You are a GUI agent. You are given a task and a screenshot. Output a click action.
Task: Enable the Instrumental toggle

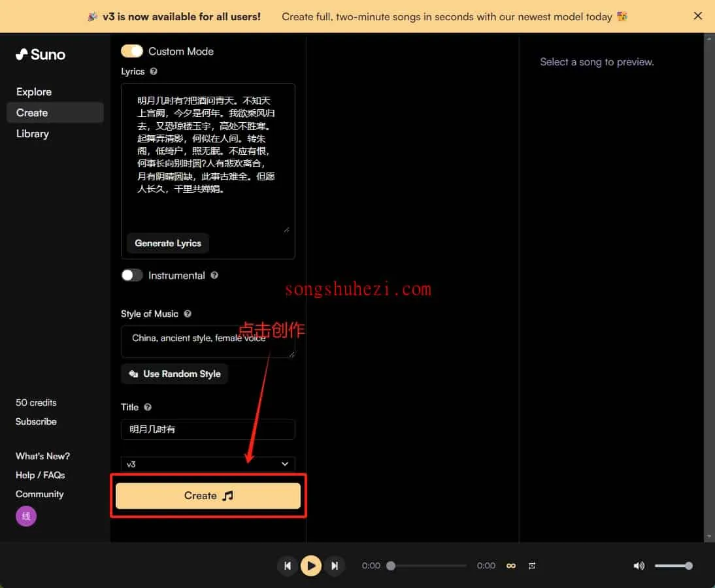(132, 276)
